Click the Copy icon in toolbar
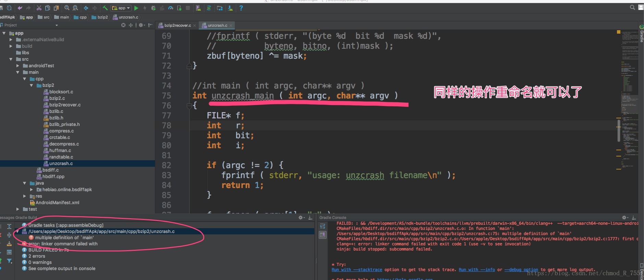 click(x=48, y=8)
